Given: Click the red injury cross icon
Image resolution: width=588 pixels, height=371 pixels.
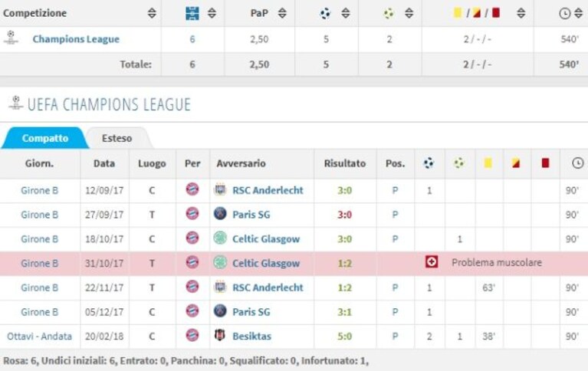Looking at the screenshot, I should [x=432, y=262].
